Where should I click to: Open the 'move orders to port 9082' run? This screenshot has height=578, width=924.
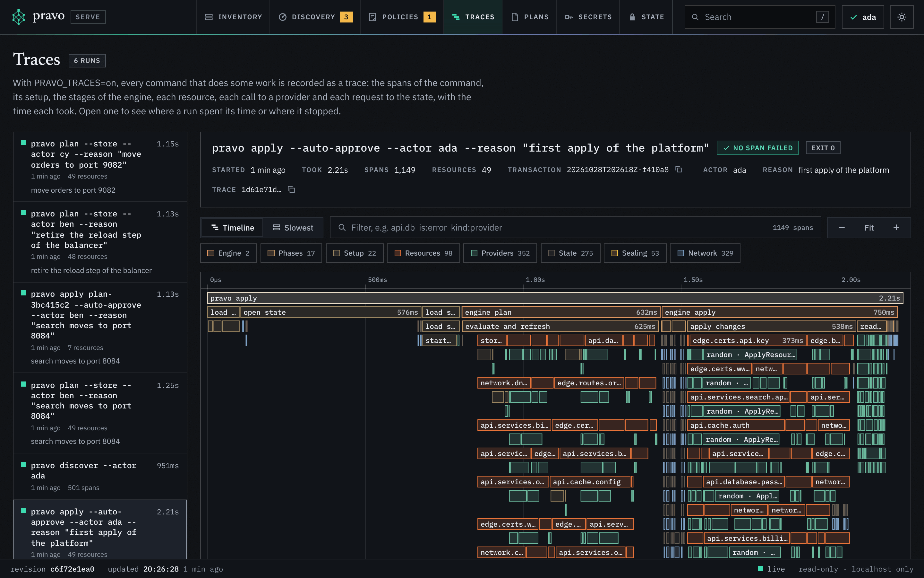(x=100, y=167)
